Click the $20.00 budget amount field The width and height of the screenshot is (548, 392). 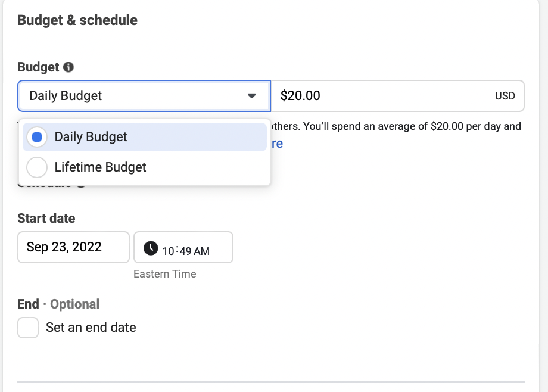381,96
